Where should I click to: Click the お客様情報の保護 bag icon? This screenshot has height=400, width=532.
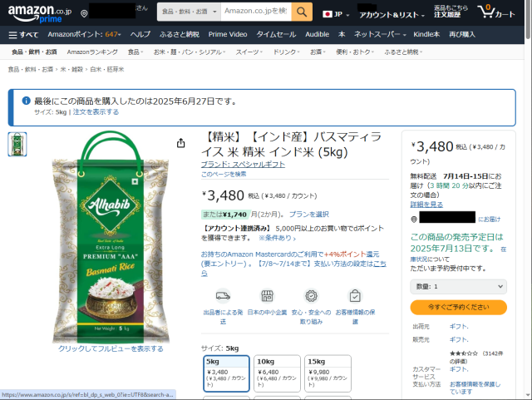(355, 296)
